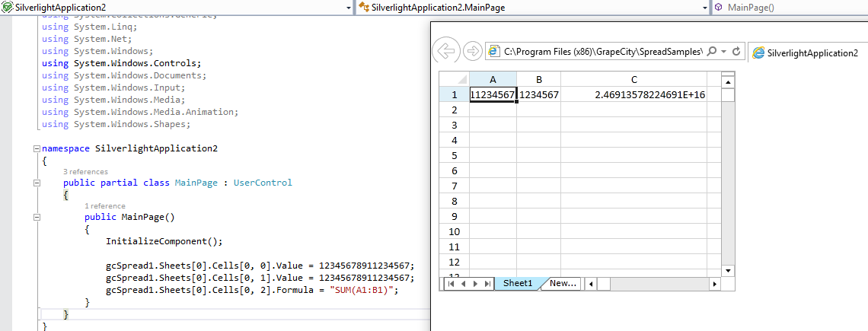Click the browser Forward arrow button
Image resolution: width=868 pixels, height=331 pixels.
(x=472, y=51)
